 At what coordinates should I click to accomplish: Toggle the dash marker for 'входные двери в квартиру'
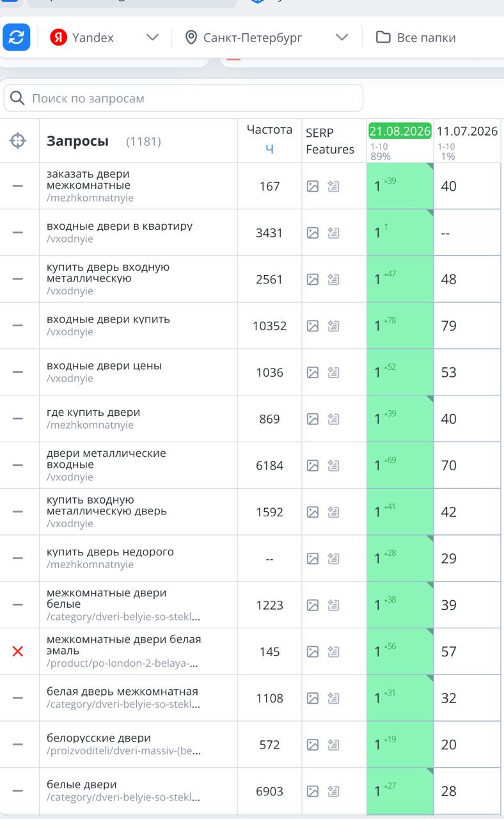pos(18,232)
